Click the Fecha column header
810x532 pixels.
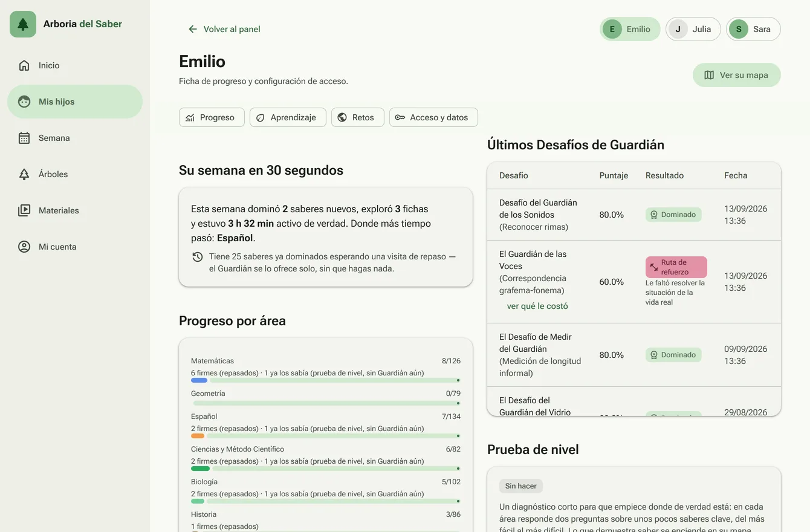coord(736,175)
